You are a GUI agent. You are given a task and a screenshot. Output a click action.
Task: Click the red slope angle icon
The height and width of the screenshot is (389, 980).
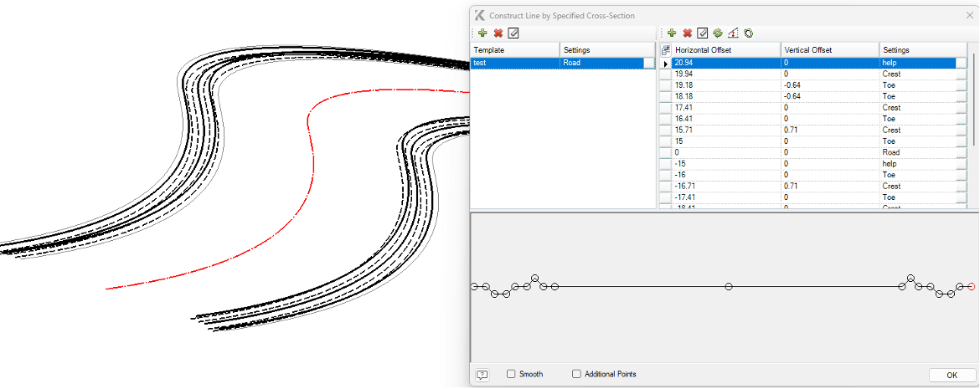pyautogui.click(x=733, y=33)
